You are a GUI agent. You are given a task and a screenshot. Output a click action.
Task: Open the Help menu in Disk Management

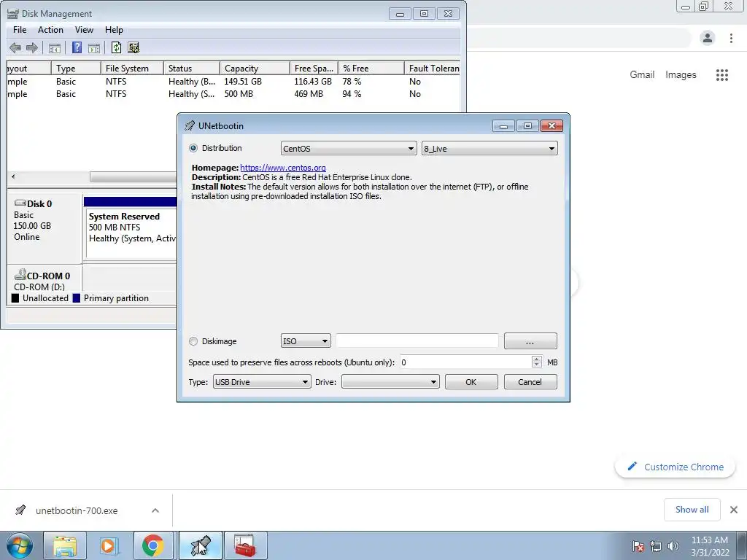(114, 29)
